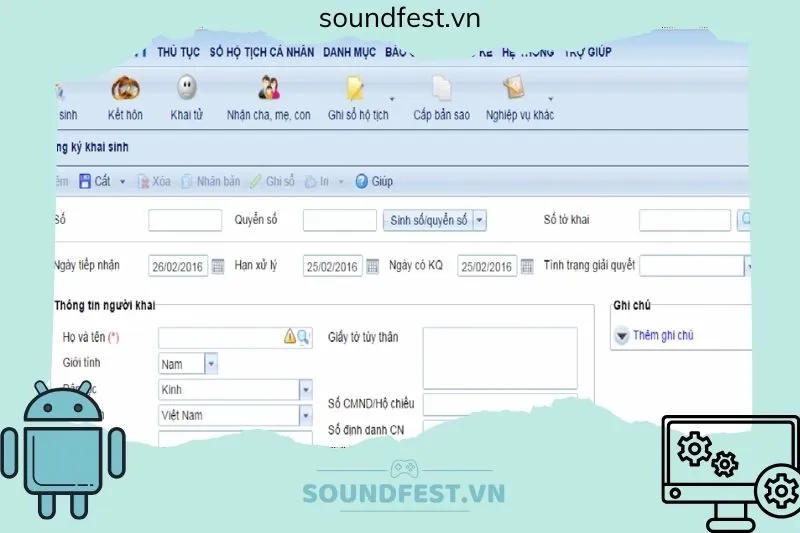
Task: Click the search icon in Họ và tên field
Action: (304, 338)
